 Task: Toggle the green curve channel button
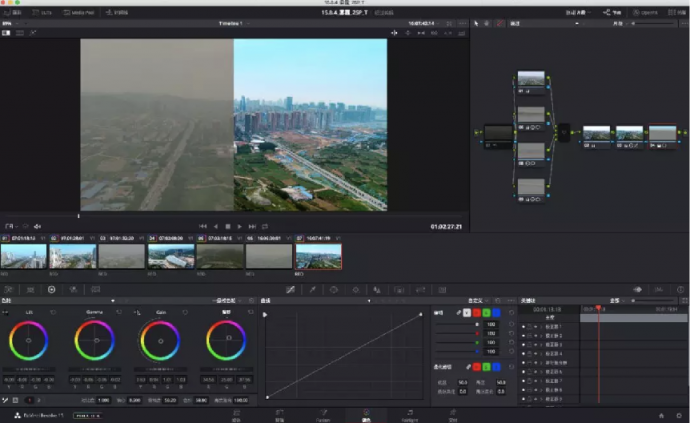point(486,313)
